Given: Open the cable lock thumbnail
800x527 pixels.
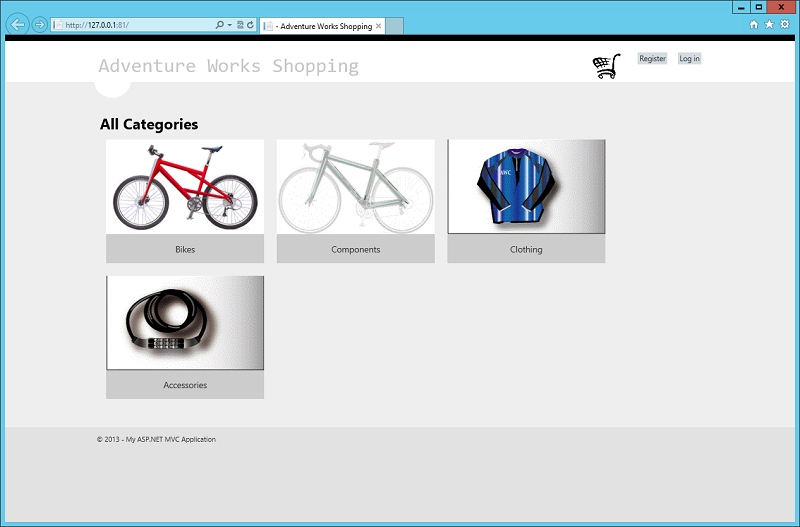Looking at the screenshot, I should (x=185, y=323).
